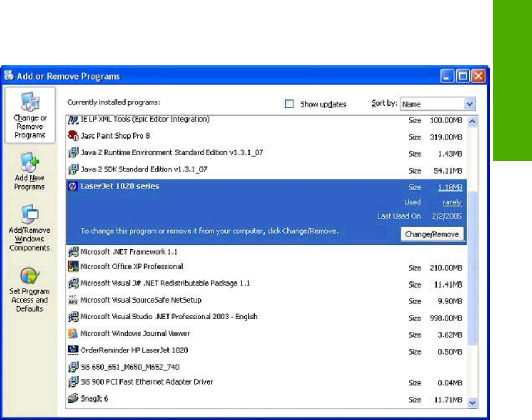Open the Add New Programs icon

(30, 163)
